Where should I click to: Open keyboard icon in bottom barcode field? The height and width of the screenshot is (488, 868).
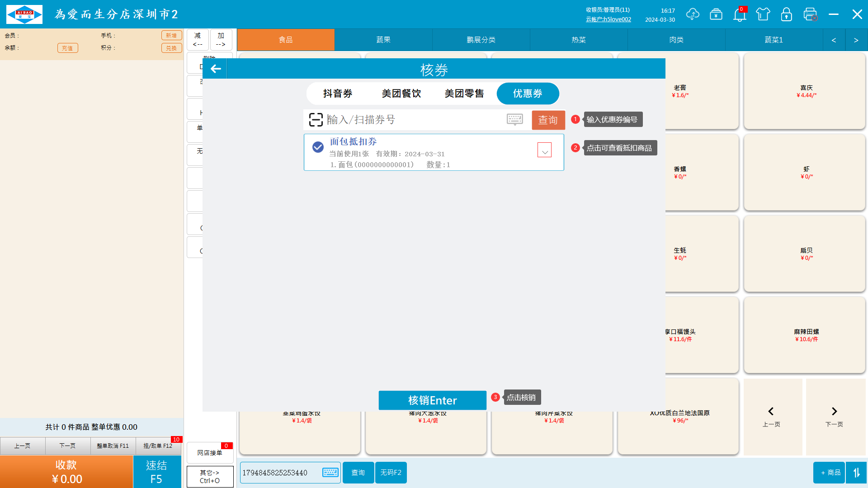(x=330, y=472)
